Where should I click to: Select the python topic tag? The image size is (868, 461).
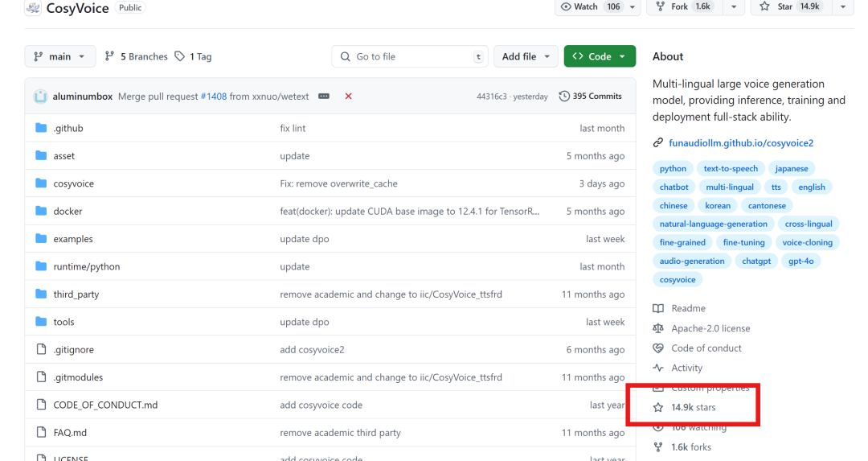[x=673, y=168]
